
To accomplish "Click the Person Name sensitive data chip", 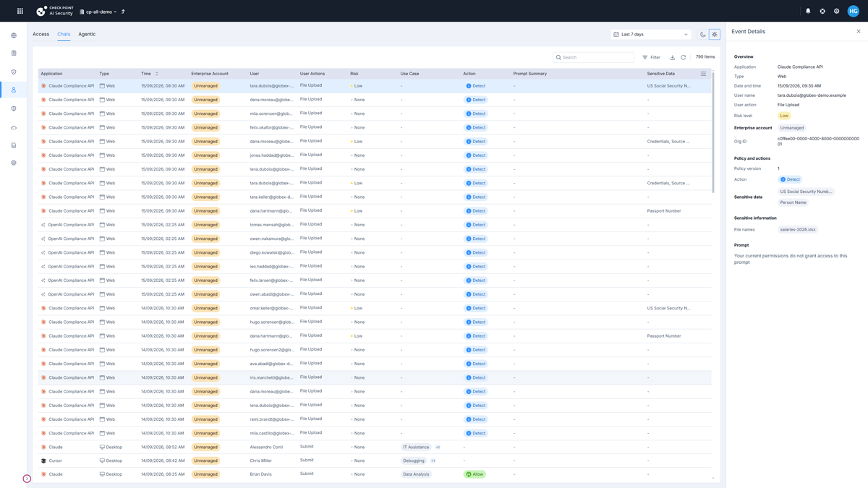I will coord(793,202).
